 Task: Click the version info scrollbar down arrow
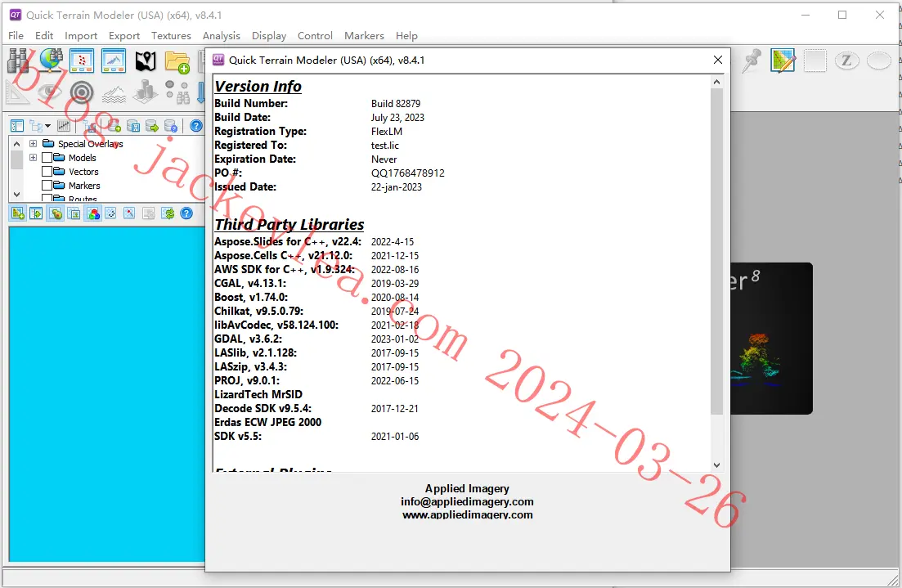[x=716, y=465]
